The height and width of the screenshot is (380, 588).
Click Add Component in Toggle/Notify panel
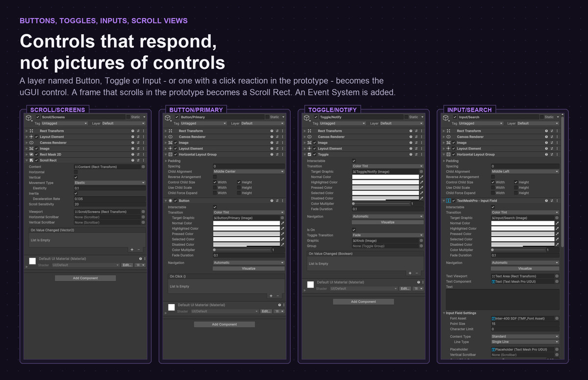(364, 302)
